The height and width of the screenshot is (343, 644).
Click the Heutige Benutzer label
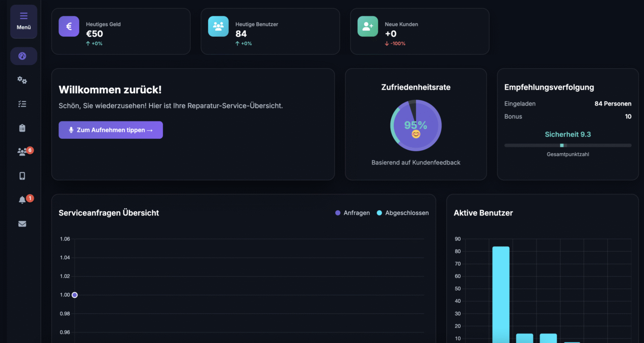click(257, 24)
